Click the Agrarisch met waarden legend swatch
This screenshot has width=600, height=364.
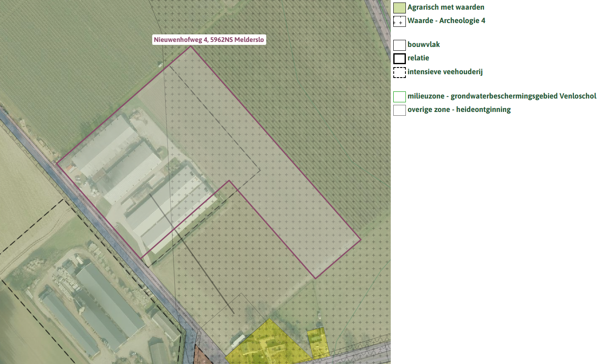pos(400,8)
